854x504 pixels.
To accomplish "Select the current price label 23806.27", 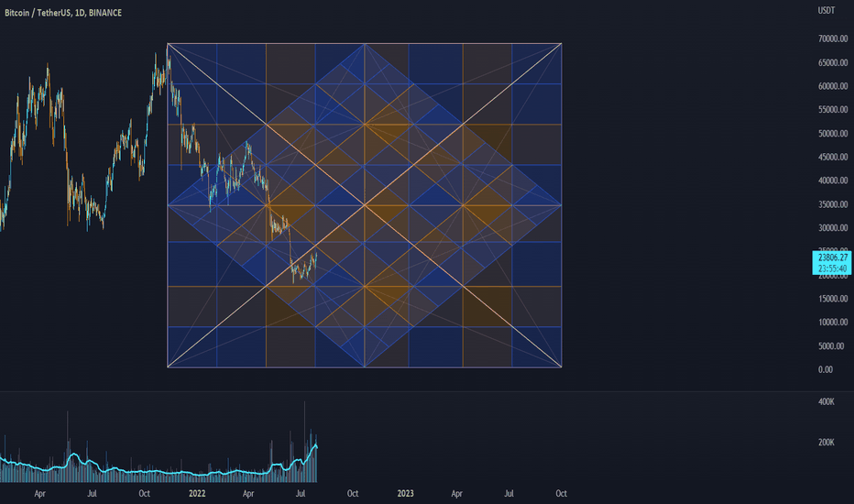I will coord(832,257).
